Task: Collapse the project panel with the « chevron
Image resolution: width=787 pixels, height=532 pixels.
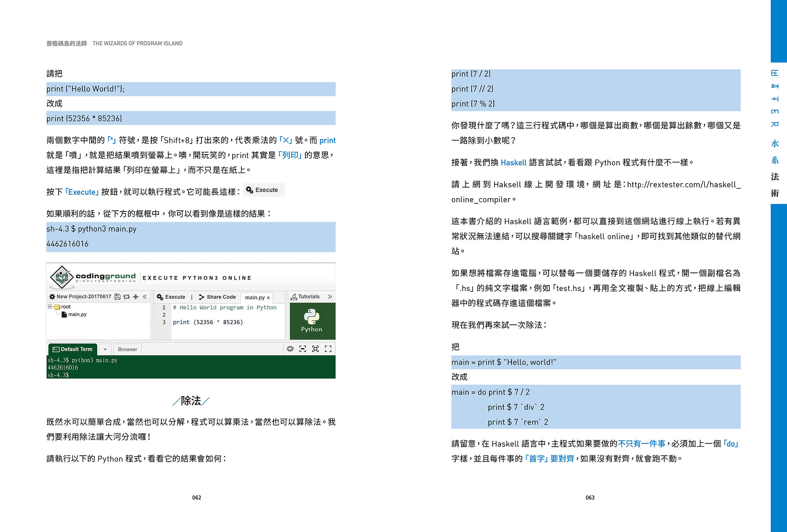Action: [x=145, y=296]
